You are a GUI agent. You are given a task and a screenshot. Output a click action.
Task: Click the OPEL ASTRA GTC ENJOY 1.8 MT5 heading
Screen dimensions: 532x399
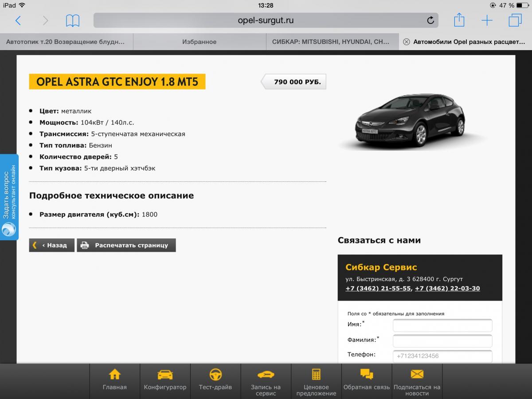coord(117,82)
